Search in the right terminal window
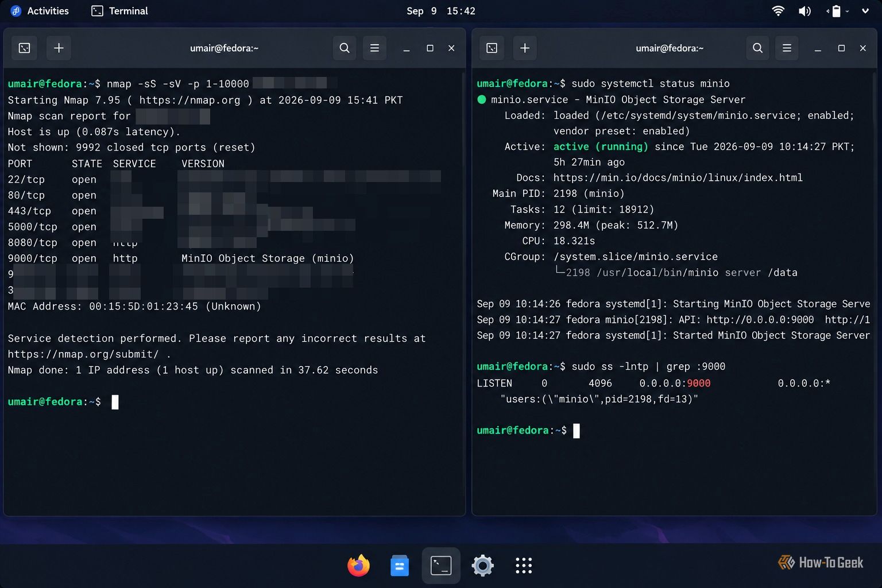This screenshot has height=588, width=882. pos(758,48)
